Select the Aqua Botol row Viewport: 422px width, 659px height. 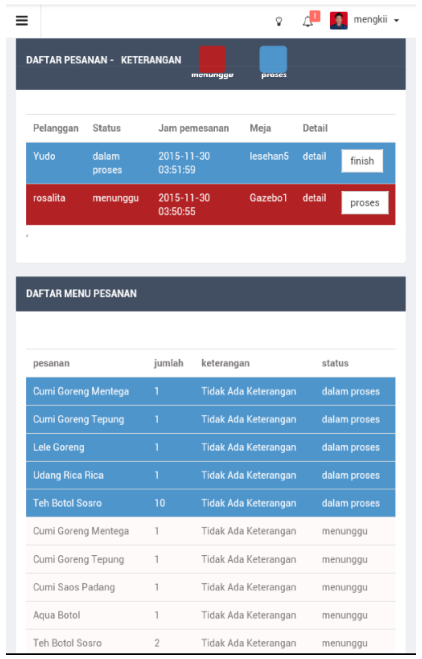click(211, 615)
